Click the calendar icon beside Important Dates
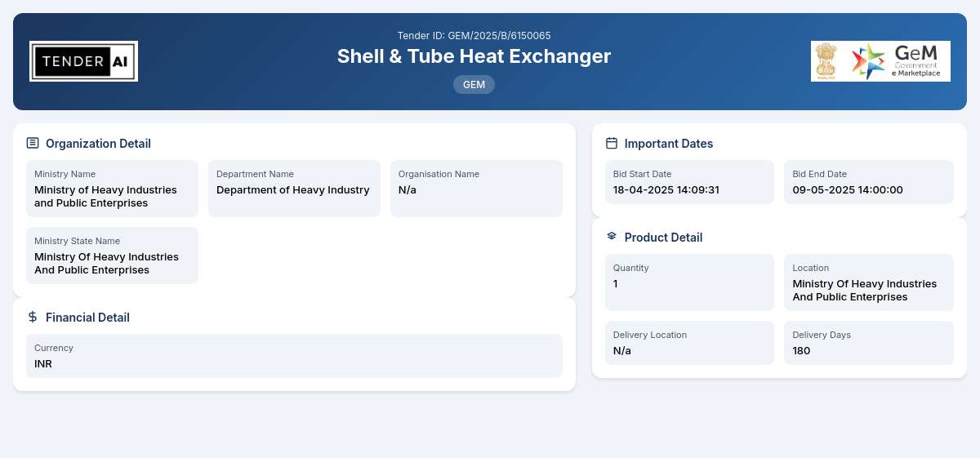Screen dimensions: 980x458 coord(612,143)
